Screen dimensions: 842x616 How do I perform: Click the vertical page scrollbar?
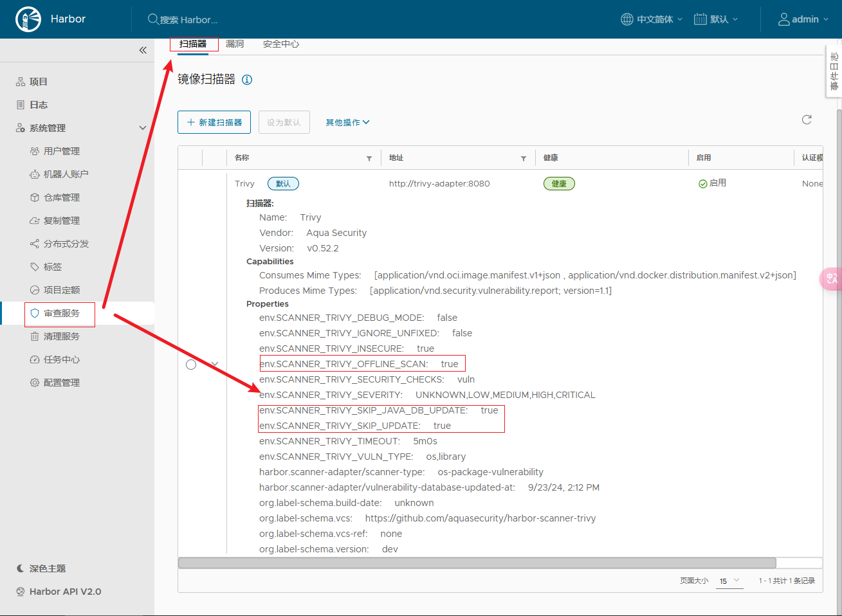(x=839, y=360)
